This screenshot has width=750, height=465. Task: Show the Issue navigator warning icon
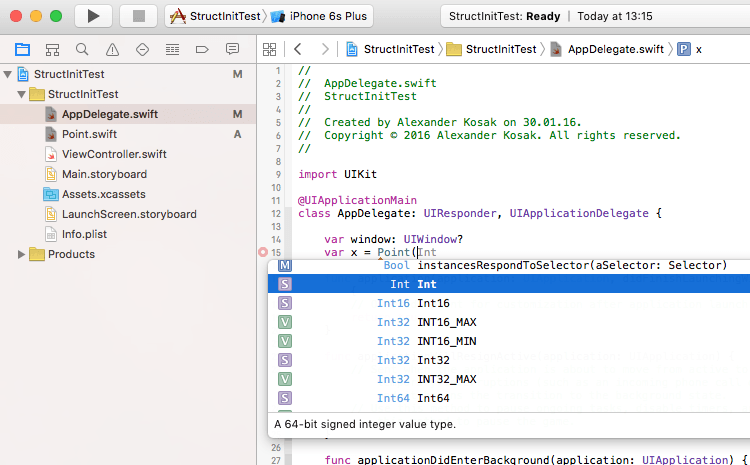pyautogui.click(x=112, y=49)
